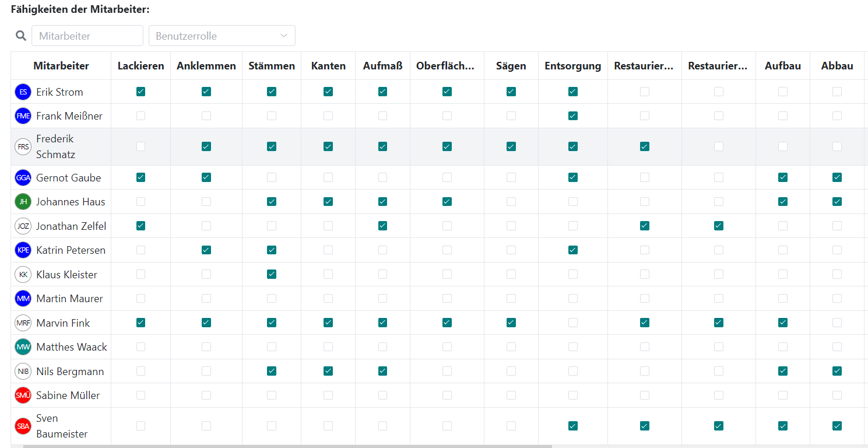The image size is (868, 448).
Task: Select the Sägen column header
Action: 511,65
